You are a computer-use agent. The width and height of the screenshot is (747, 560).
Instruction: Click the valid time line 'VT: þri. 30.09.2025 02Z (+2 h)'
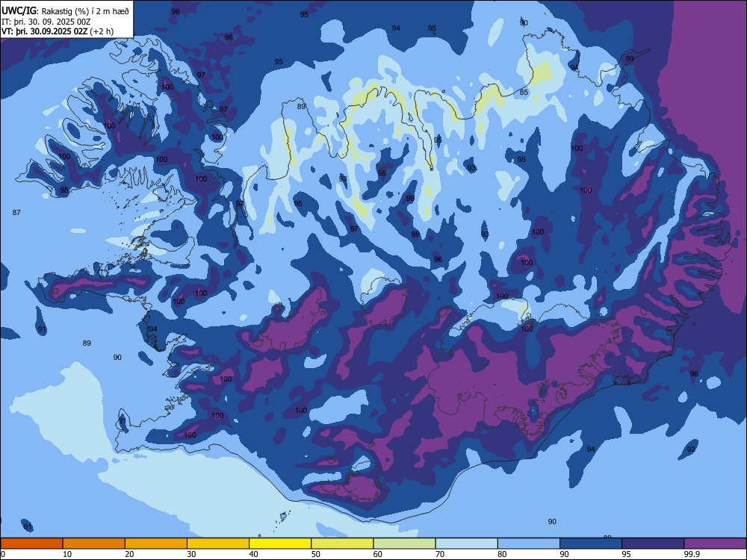tap(58, 31)
